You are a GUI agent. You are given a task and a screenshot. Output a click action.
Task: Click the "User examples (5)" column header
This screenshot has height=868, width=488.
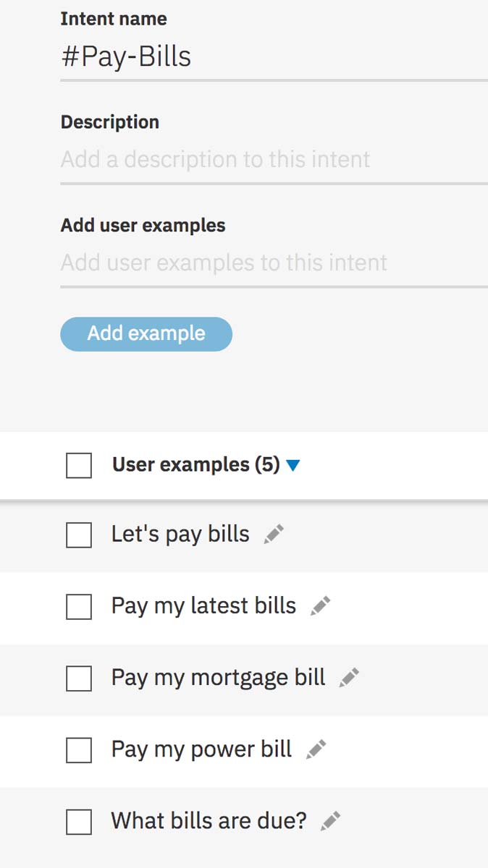[x=195, y=465]
